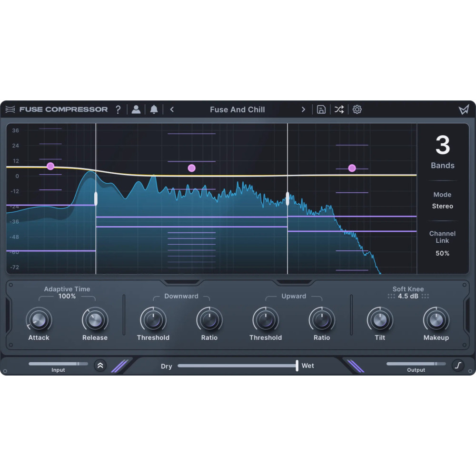Open the notifications bell icon
Viewport: 476px width, 476px height.
tap(154, 109)
